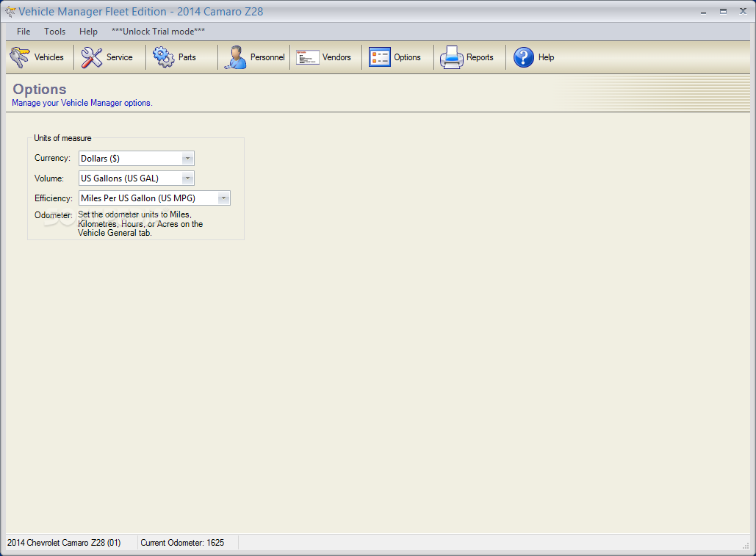The width and height of the screenshot is (756, 556).
Task: Open the Tools menu
Action: 54,32
